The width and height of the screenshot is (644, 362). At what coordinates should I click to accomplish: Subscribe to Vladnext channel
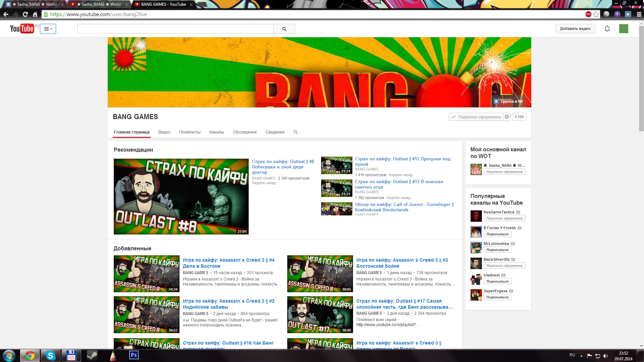coord(497,281)
